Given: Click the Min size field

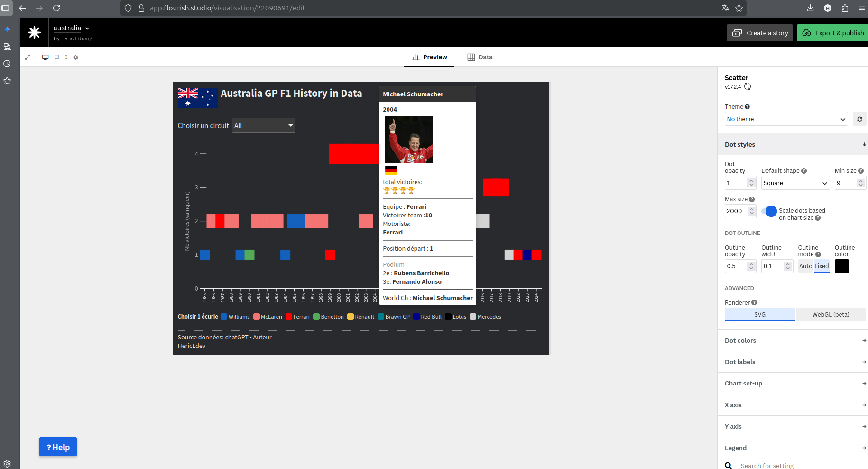Looking at the screenshot, I should tap(850, 183).
